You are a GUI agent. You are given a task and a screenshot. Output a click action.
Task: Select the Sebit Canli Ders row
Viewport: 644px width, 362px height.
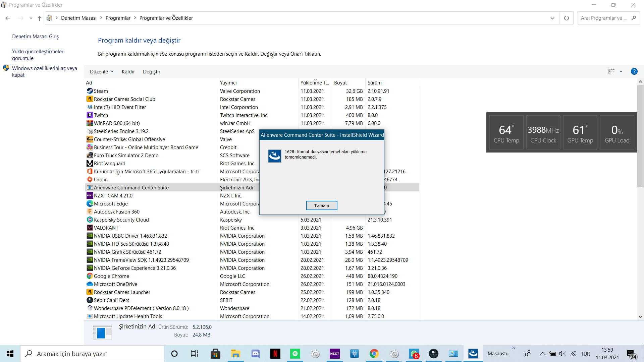pos(252,300)
